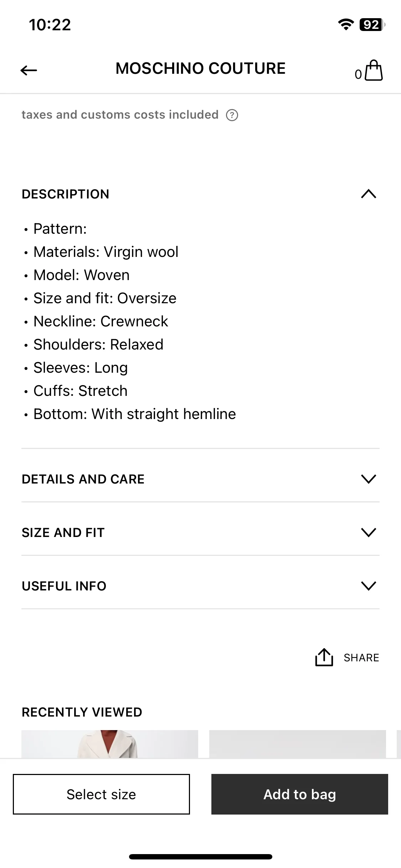Open second recently viewed item thumbnail
This screenshot has width=401, height=868.
(x=298, y=744)
